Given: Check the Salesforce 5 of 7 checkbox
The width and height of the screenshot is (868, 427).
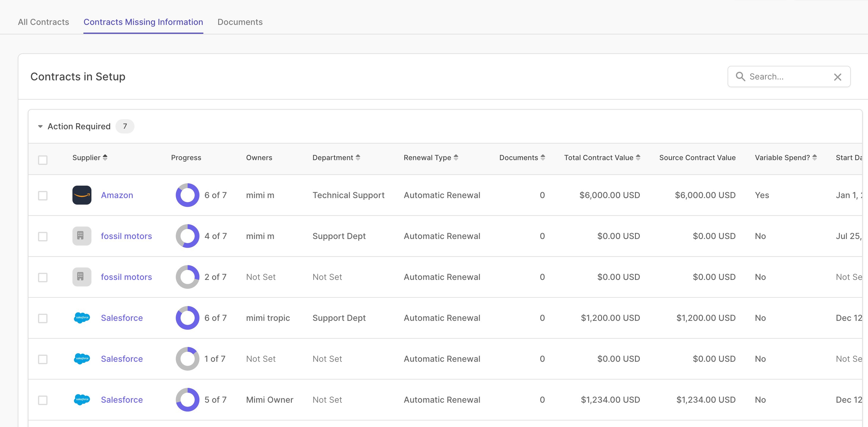Looking at the screenshot, I should [x=43, y=400].
